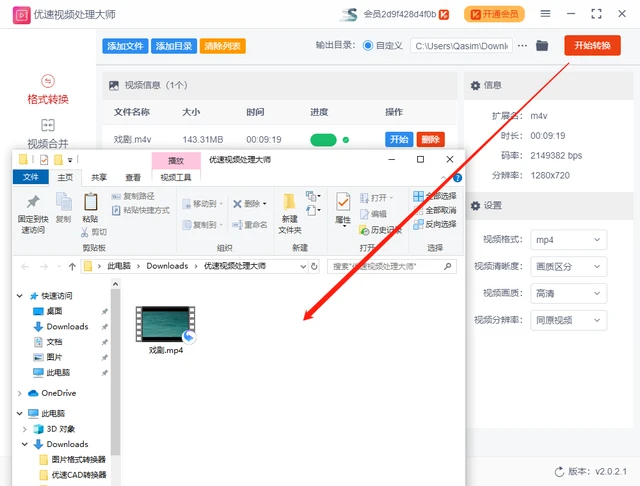Click the 属性 properties icon
The height and width of the screenshot is (486, 640).
tap(343, 201)
